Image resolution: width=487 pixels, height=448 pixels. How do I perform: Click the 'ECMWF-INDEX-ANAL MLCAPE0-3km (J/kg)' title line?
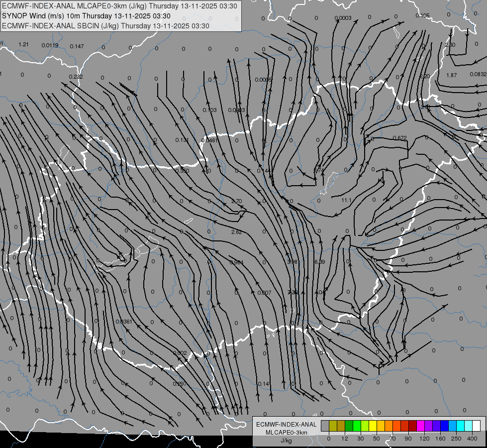click(x=119, y=6)
